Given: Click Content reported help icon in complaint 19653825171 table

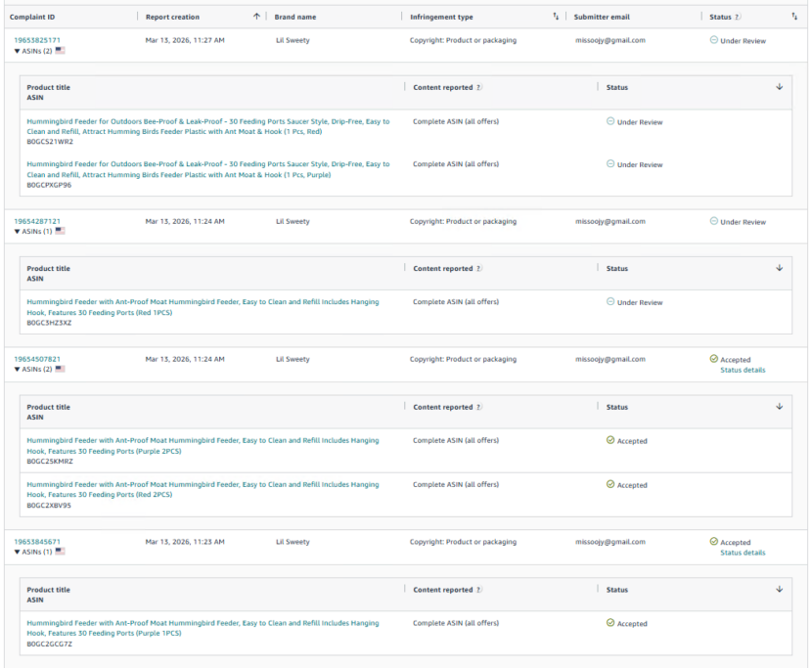Looking at the screenshot, I should [x=478, y=88].
